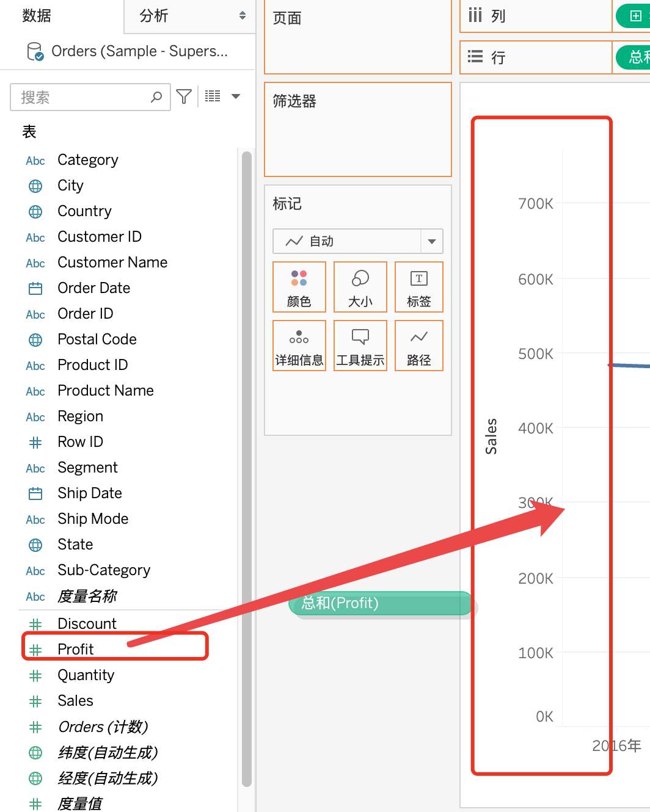650x812 pixels.
Task: Click the data pane vertical scrollbar
Action: pos(247,469)
